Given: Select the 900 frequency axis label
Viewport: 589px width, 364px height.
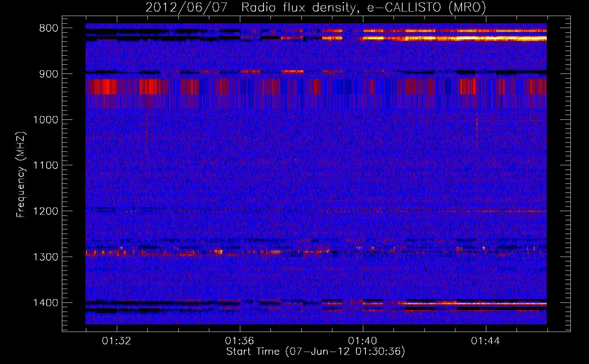Looking at the screenshot, I should (48, 74).
